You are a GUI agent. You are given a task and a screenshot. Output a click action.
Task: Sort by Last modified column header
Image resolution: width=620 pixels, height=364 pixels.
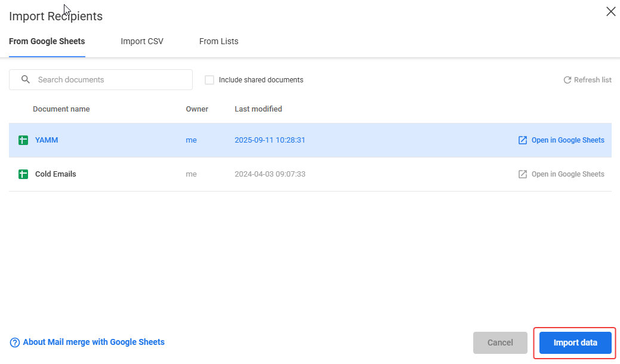point(258,109)
